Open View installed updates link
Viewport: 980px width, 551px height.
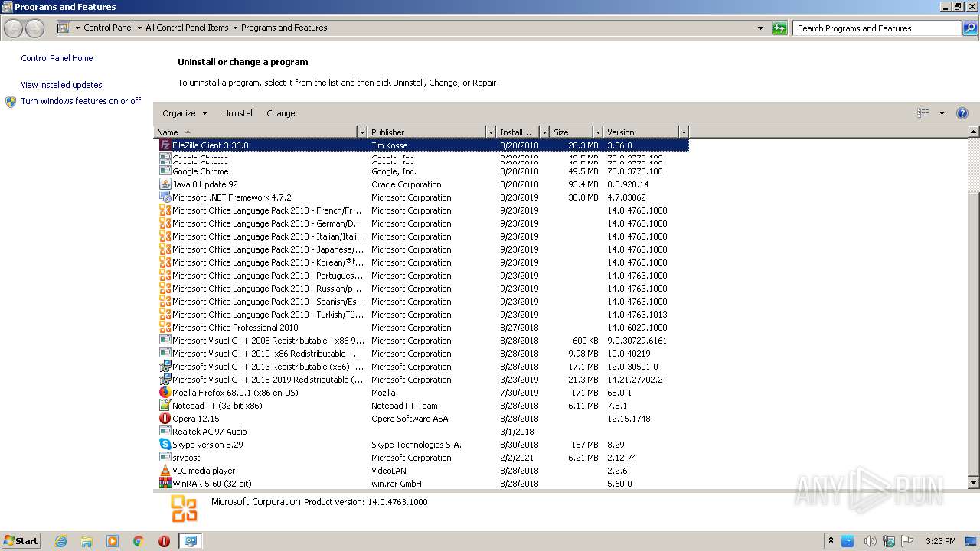(61, 85)
